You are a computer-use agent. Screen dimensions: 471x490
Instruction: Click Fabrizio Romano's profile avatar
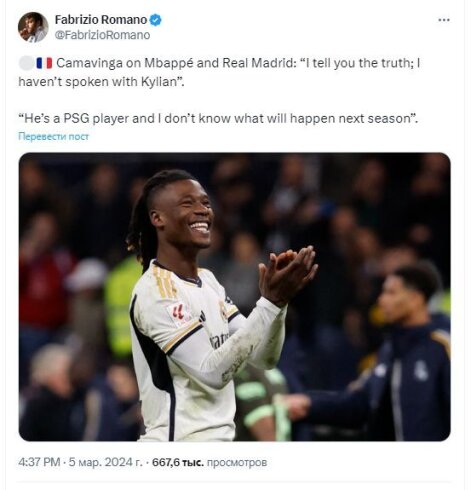pyautogui.click(x=33, y=27)
